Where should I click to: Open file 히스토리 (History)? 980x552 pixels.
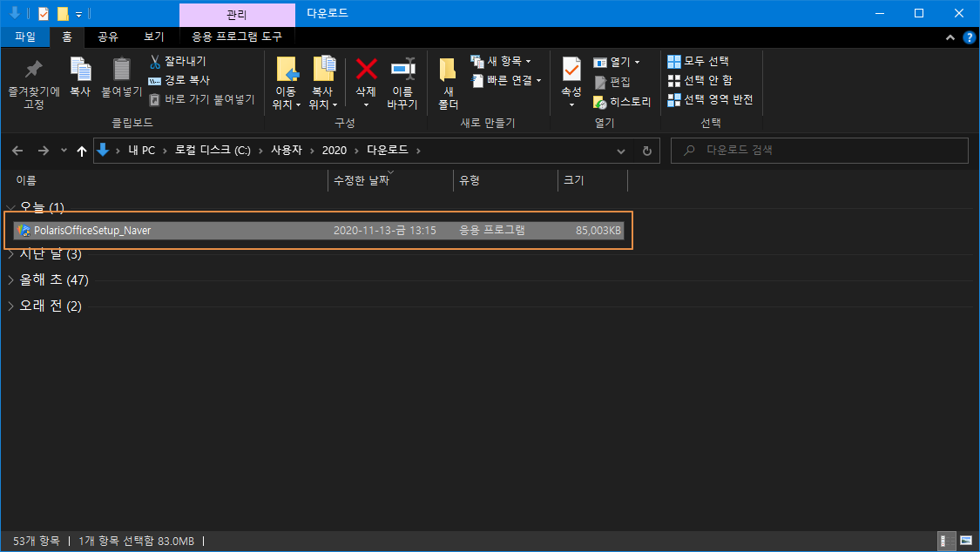point(622,102)
